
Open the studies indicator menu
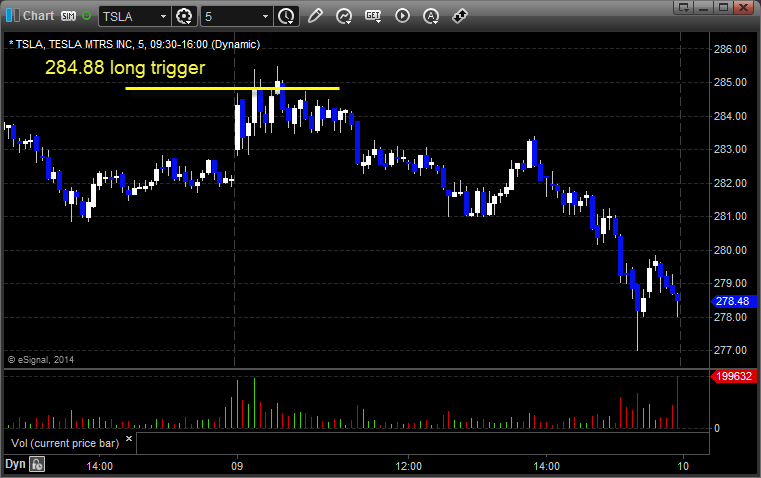pyautogui.click(x=344, y=16)
